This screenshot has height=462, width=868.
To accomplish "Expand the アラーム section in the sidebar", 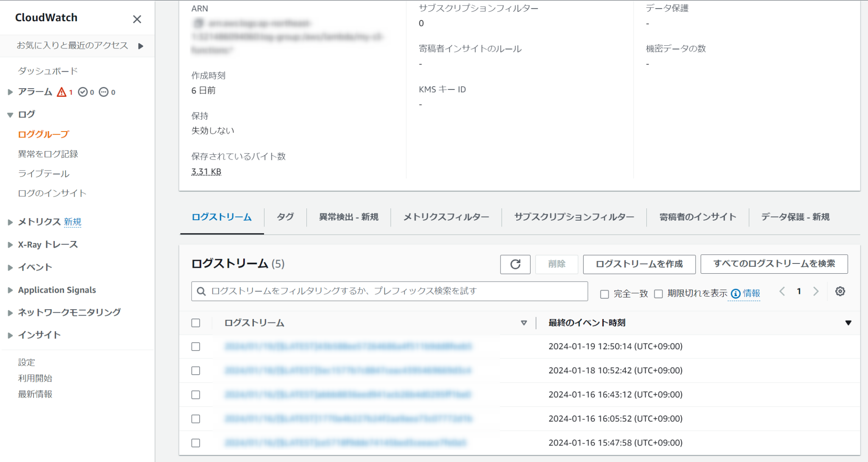I will click(x=10, y=91).
